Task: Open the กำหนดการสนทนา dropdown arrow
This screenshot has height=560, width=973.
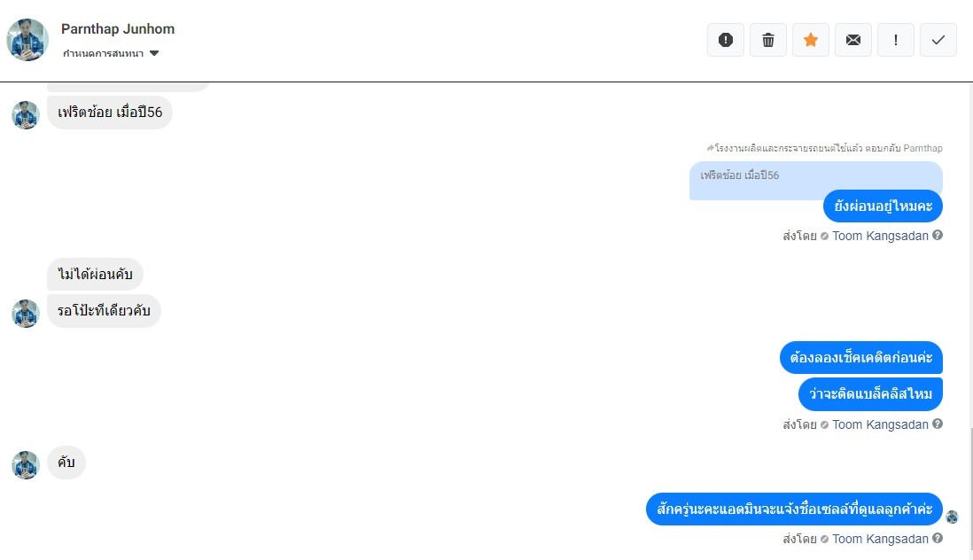Action: (x=154, y=53)
